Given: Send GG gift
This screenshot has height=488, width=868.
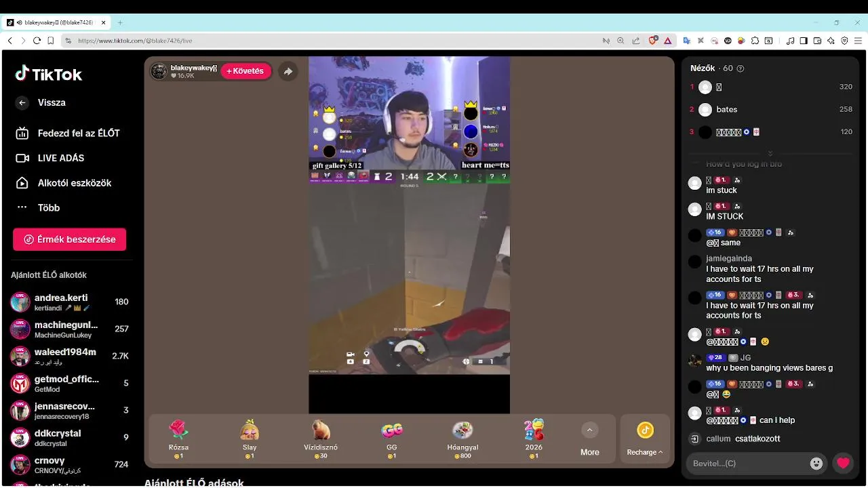Looking at the screenshot, I should click(392, 439).
